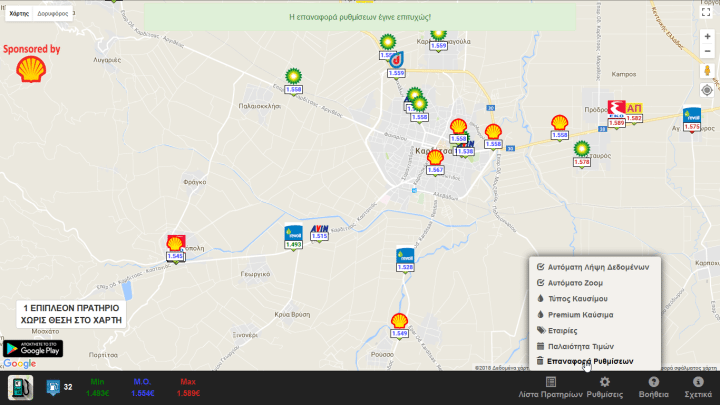Zoom out the map with minus button
This screenshot has width=720, height=405.
point(707,51)
